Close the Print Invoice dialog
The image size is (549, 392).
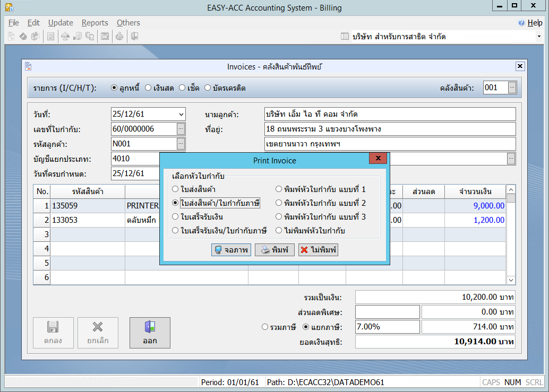[x=378, y=159]
